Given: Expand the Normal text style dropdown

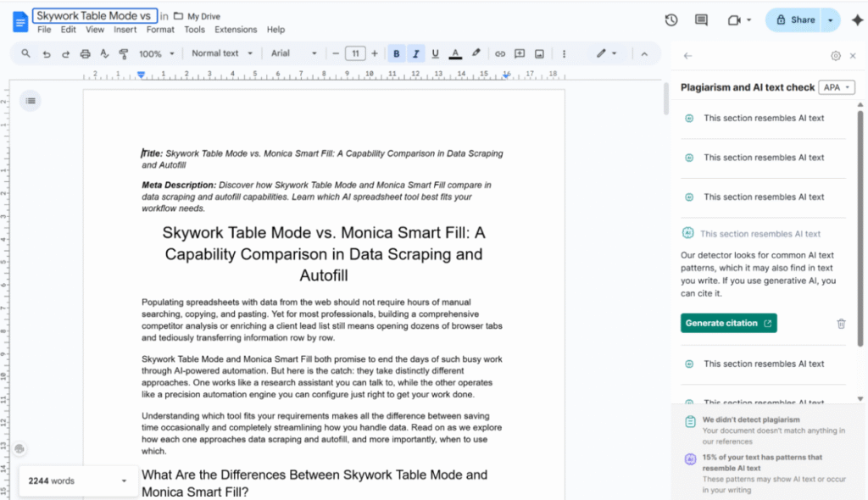Looking at the screenshot, I should (x=222, y=53).
